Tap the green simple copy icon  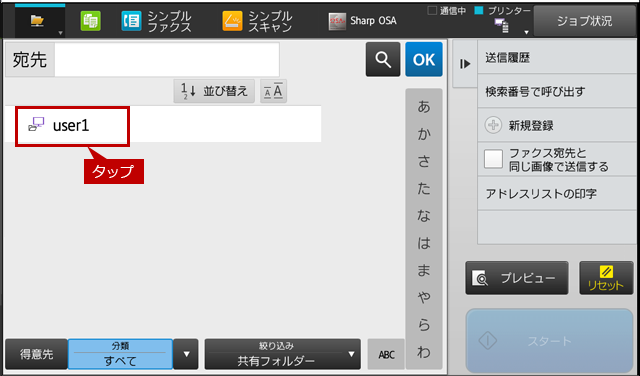tap(90, 21)
